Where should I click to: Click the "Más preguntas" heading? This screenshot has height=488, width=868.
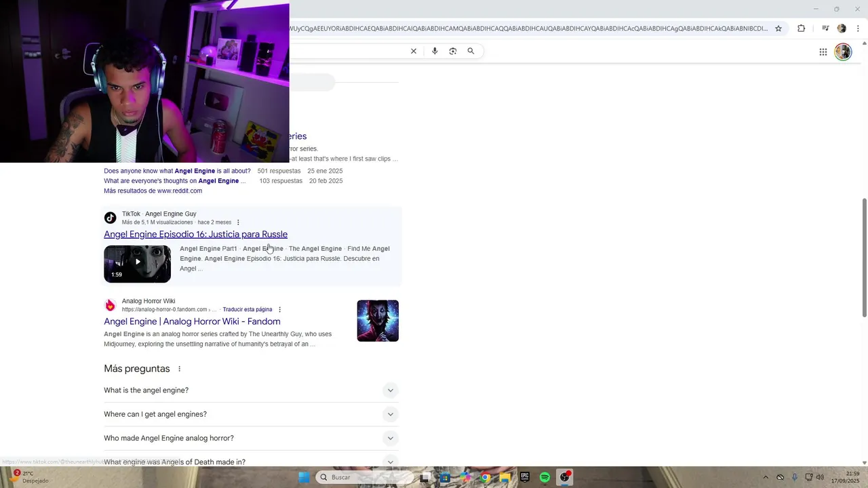click(137, 369)
